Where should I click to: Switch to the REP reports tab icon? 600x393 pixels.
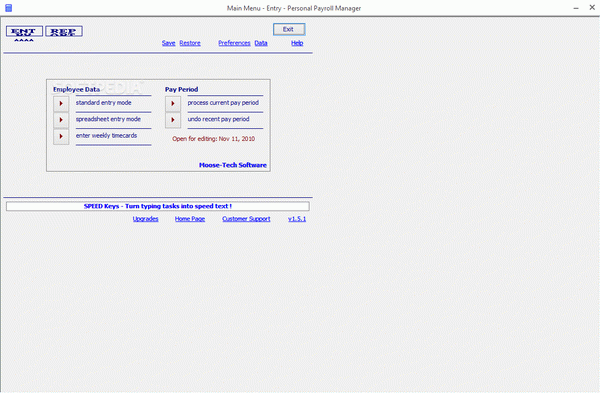pyautogui.click(x=64, y=31)
